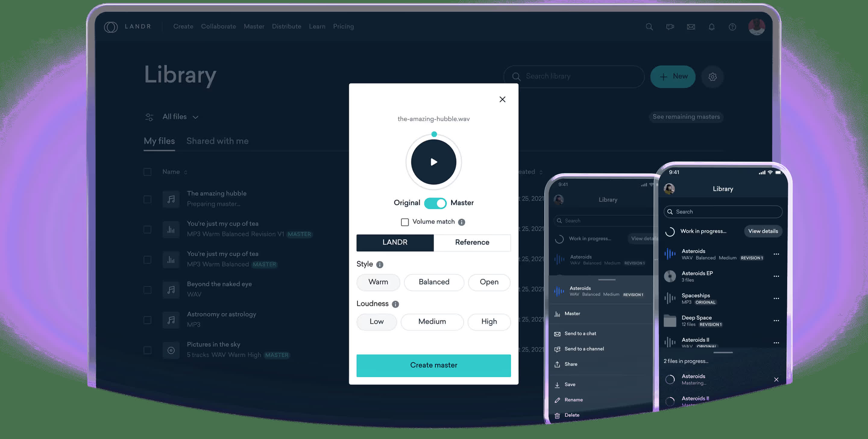Sort by Name column arrow
This screenshot has width=868, height=439.
point(185,172)
